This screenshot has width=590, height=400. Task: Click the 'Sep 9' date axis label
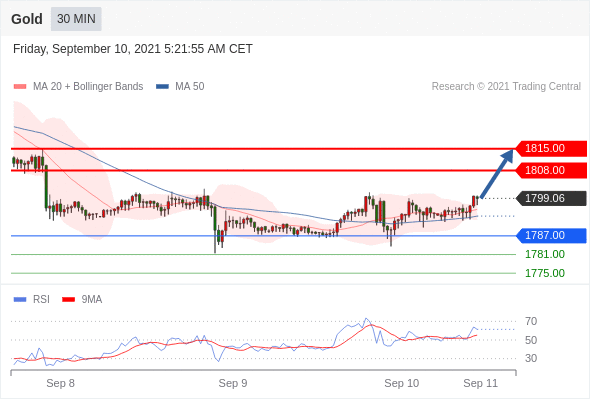233,383
